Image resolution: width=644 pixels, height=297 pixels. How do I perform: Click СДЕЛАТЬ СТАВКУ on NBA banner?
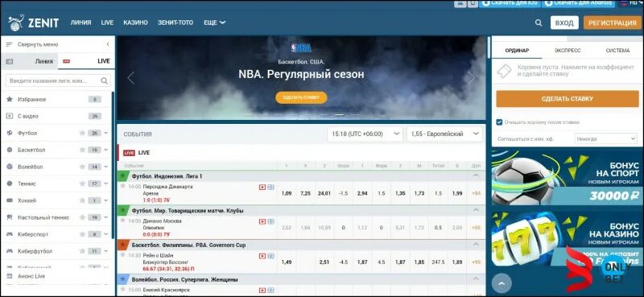pos(301,97)
